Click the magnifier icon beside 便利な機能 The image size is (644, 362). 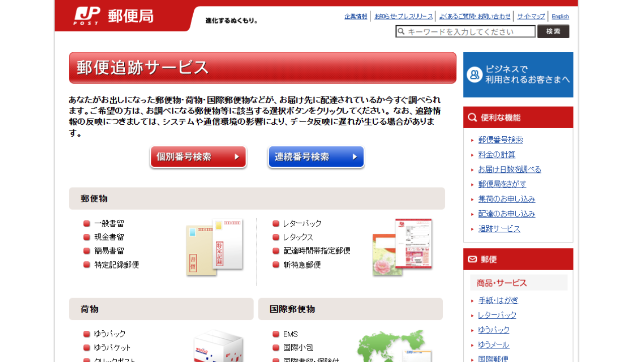click(x=472, y=118)
